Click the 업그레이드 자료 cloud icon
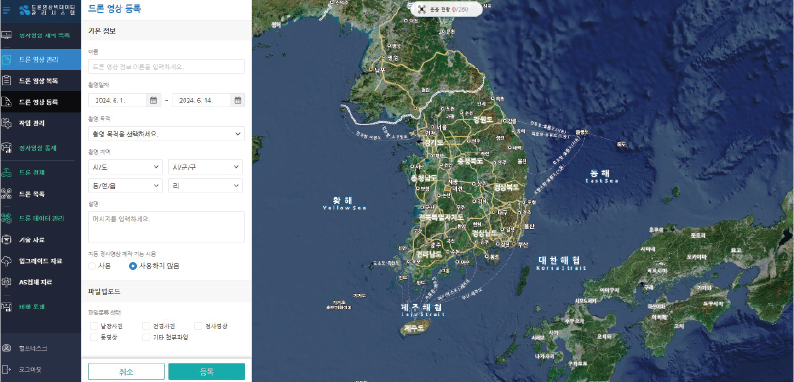 click(x=7, y=261)
